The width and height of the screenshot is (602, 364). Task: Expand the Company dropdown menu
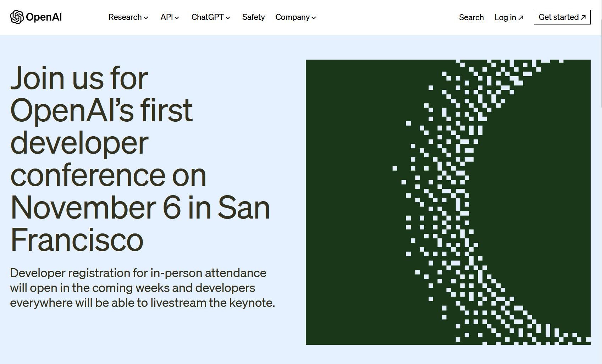296,17
